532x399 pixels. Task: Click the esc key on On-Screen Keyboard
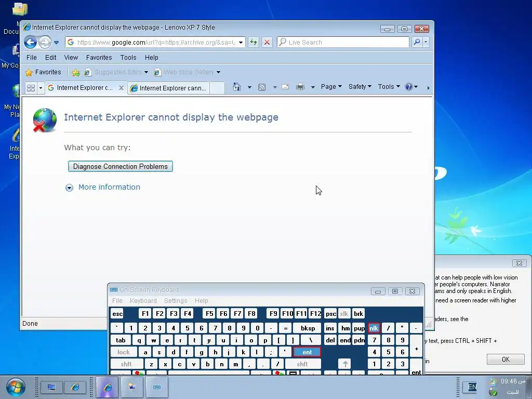[x=117, y=313]
